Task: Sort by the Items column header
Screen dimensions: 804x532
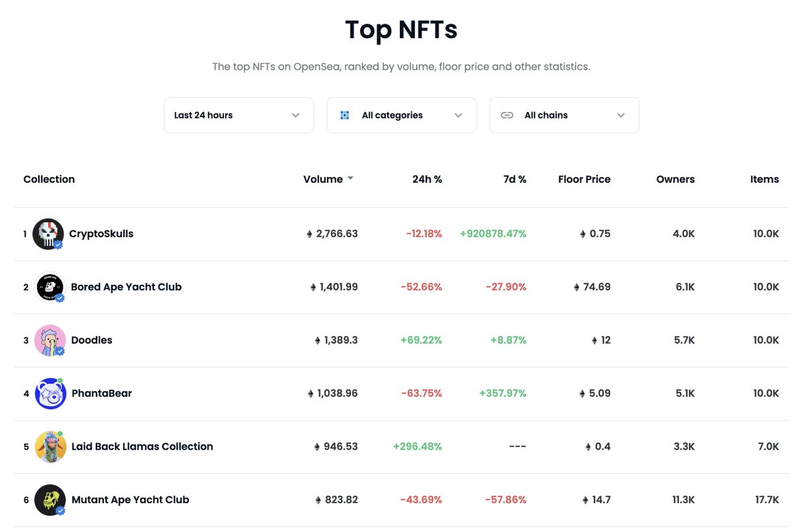Action: (764, 179)
